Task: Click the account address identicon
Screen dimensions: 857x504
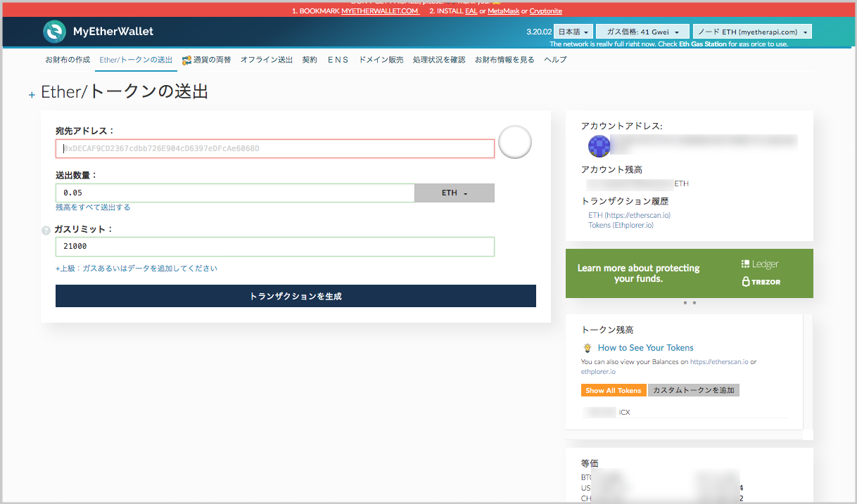Action: click(x=599, y=146)
